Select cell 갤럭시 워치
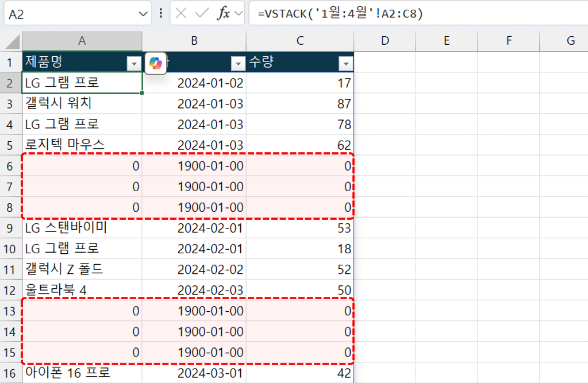 [82, 103]
